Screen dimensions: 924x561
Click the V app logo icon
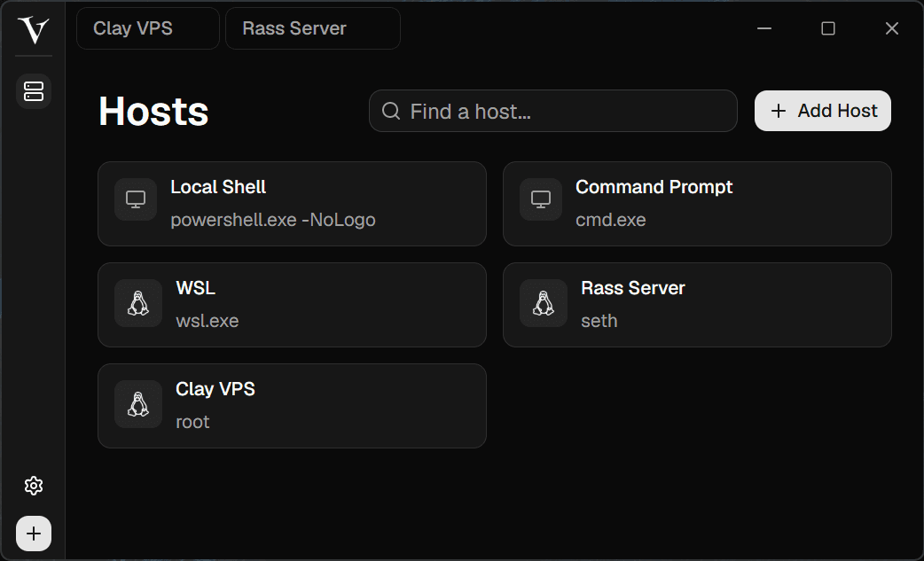click(x=33, y=29)
